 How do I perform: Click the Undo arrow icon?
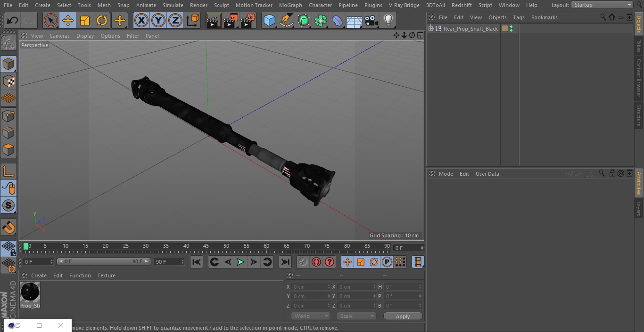click(12, 21)
